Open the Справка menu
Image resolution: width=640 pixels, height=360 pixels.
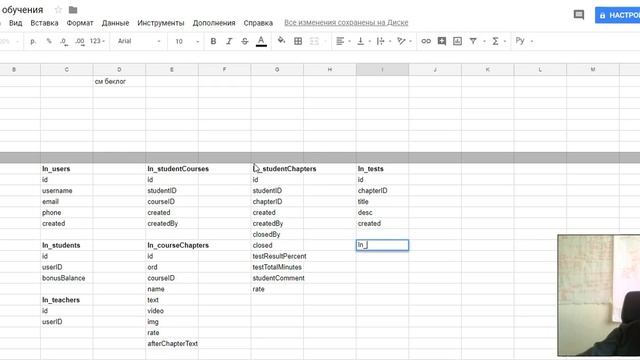(258, 23)
